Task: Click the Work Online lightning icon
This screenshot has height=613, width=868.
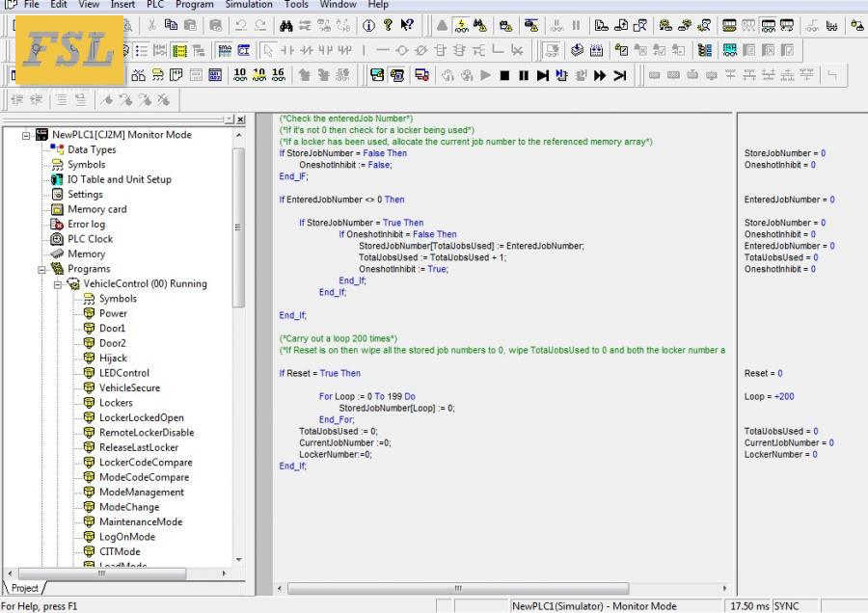Action: tap(461, 26)
